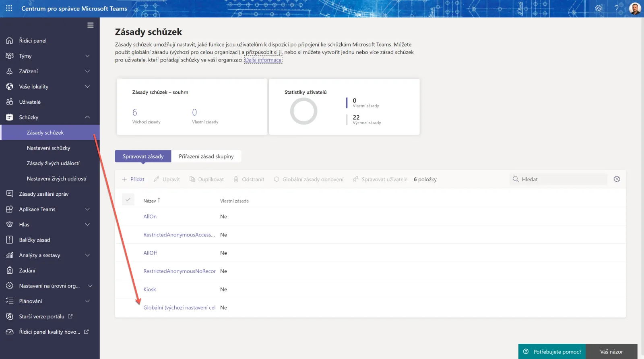
Task: Open table column settings gear icon
Action: tap(617, 179)
